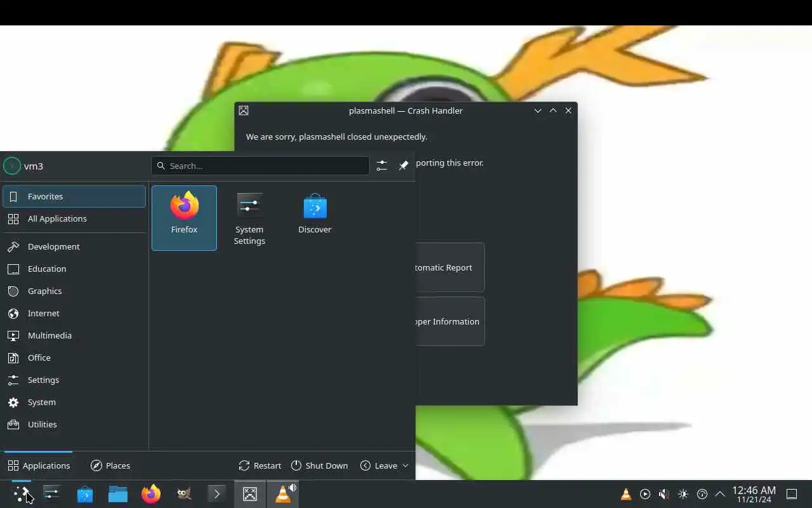812x508 pixels.
Task: Click the Shut Down button
Action: 319,465
